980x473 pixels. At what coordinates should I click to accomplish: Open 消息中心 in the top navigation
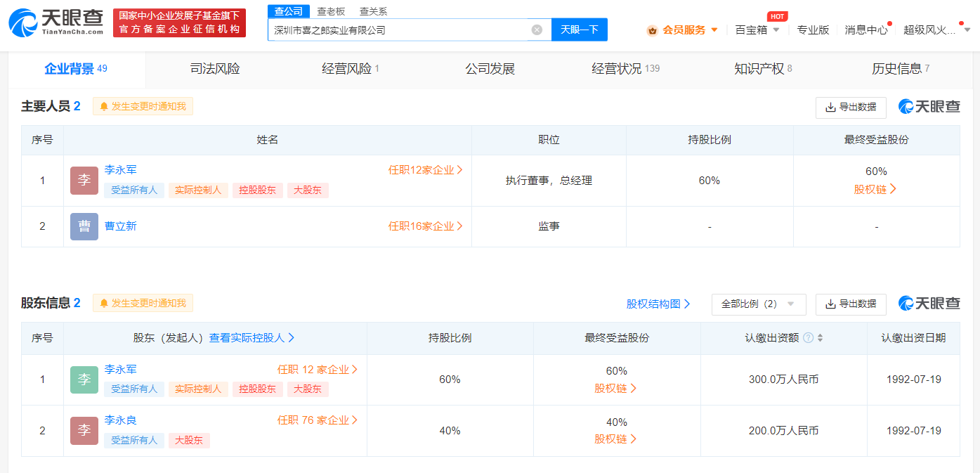coord(866,30)
